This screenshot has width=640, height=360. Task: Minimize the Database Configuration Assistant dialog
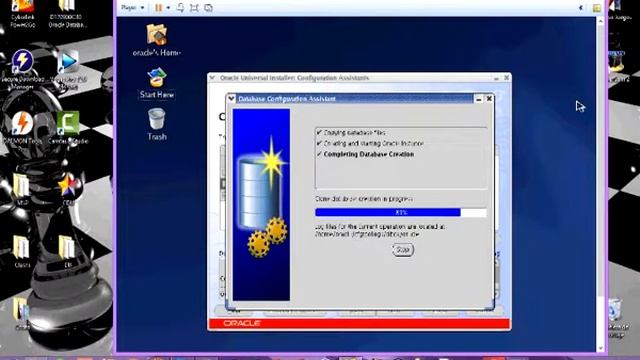point(479,98)
